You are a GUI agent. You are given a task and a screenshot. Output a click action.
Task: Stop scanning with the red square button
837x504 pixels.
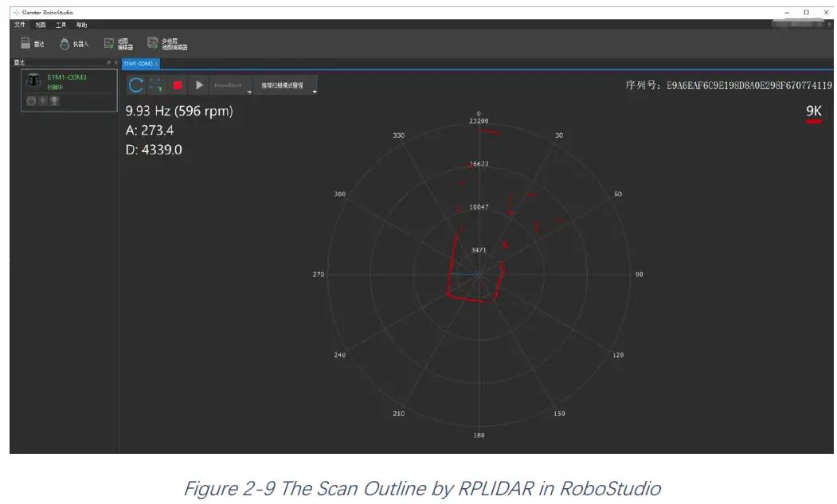click(178, 85)
